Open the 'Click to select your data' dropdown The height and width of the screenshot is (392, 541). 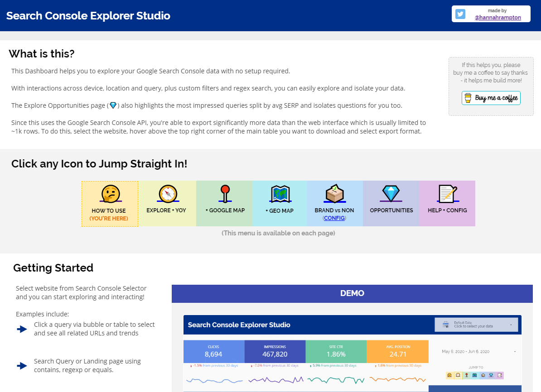(x=476, y=325)
